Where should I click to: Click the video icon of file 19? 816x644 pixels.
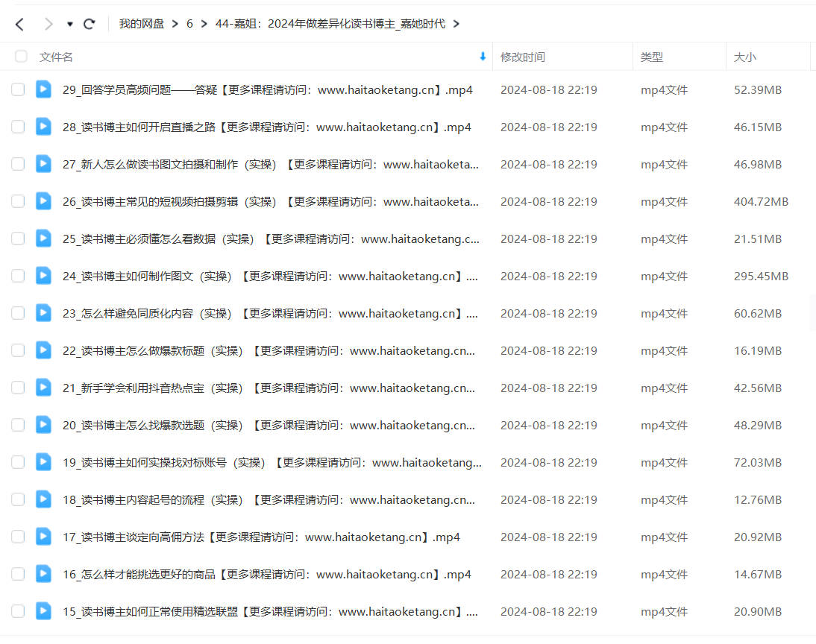pyautogui.click(x=43, y=462)
